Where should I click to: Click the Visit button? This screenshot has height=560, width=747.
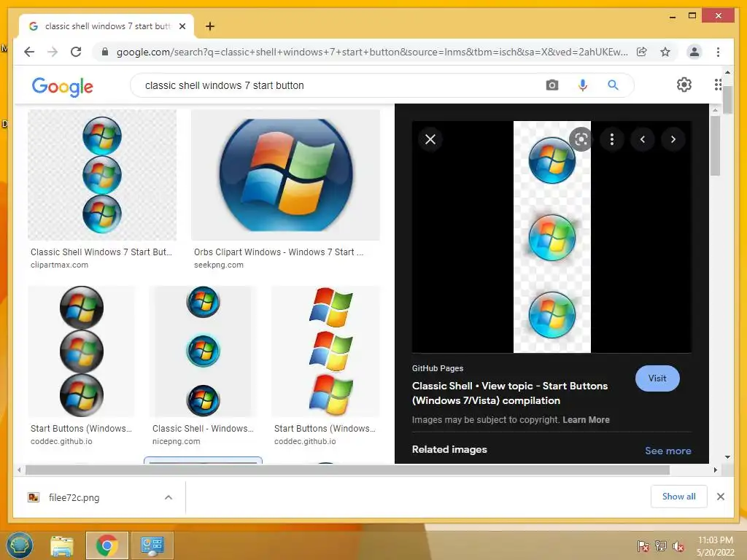[x=657, y=378]
